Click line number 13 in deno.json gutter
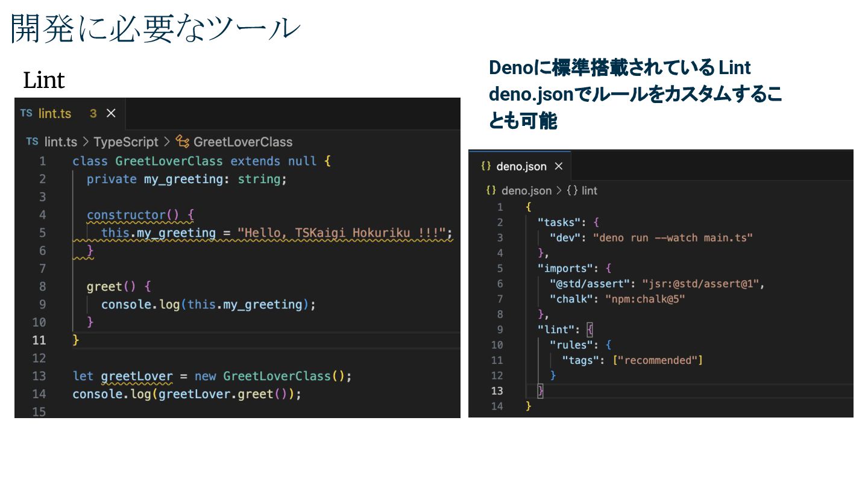This screenshot has height=488, width=868. click(x=497, y=391)
